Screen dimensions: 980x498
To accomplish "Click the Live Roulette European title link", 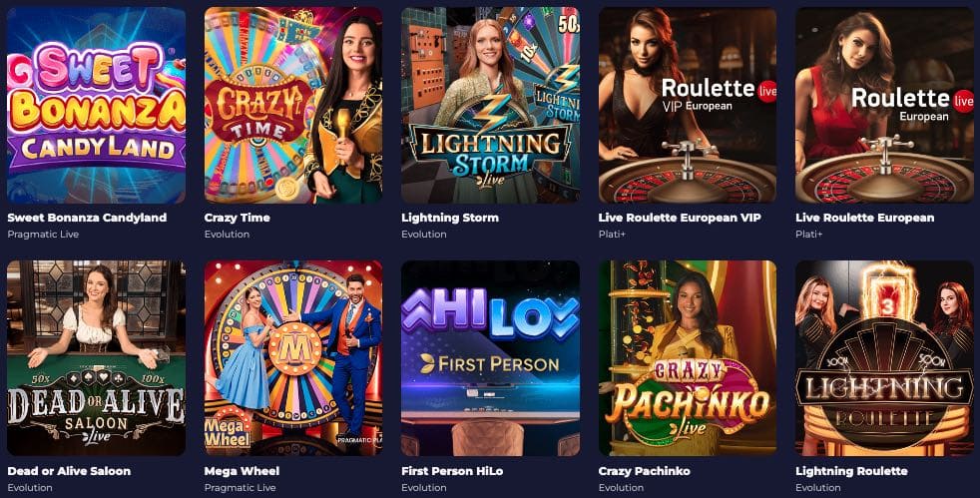I will click(x=864, y=219).
